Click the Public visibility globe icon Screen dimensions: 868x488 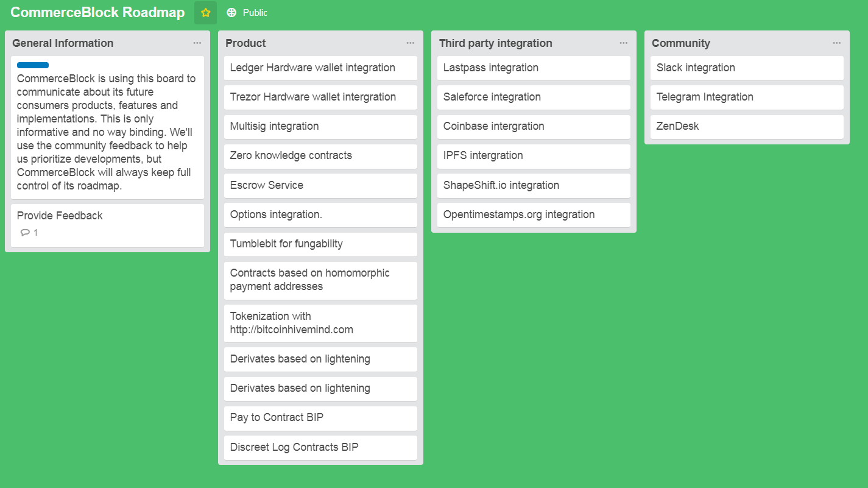tap(231, 13)
